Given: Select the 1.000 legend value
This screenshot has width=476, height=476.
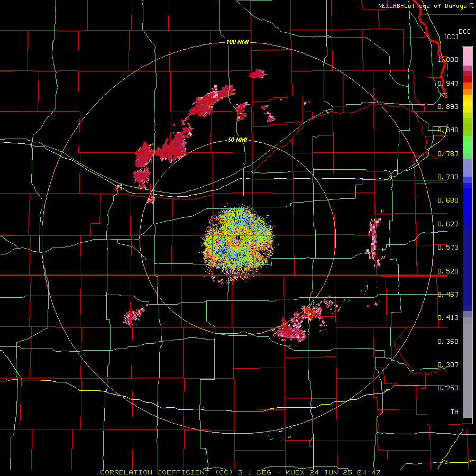Looking at the screenshot, I should [x=448, y=59].
